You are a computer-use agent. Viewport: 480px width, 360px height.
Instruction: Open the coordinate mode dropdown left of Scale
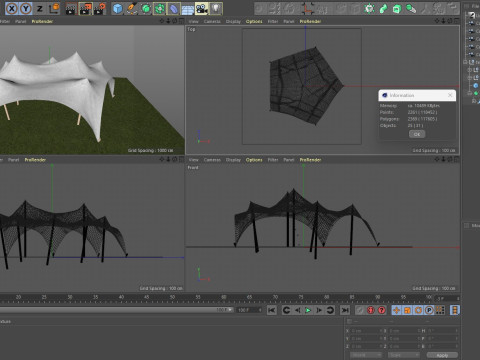[x=366, y=355]
